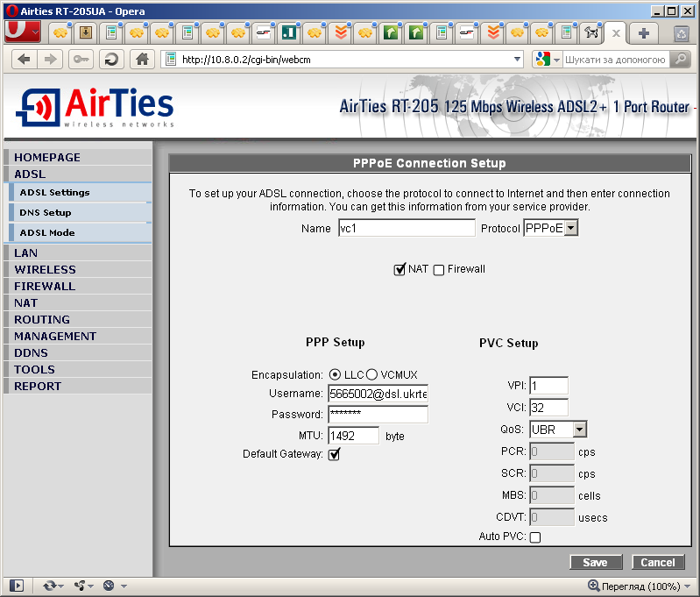This screenshot has height=597, width=700.
Task: Open the search engine selector dropdown arrow
Action: pos(556,60)
